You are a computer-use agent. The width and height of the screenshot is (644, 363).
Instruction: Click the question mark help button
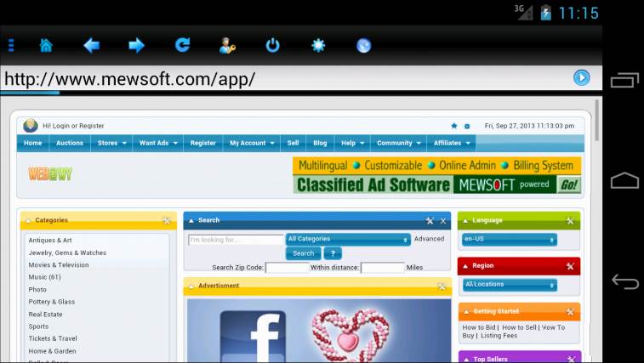point(333,253)
